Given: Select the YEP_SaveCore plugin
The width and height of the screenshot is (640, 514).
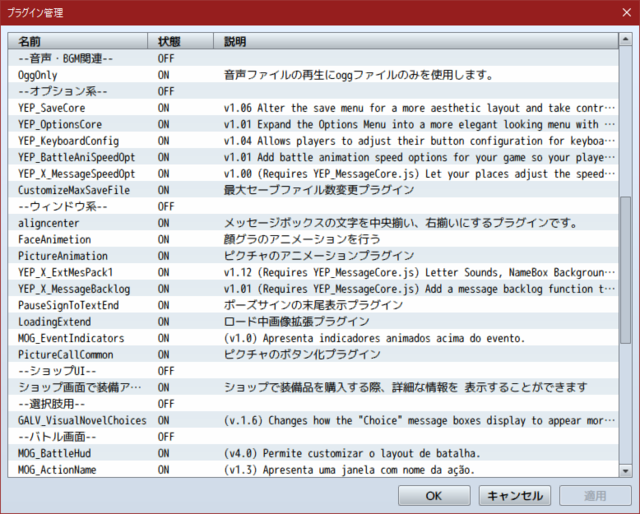Looking at the screenshot, I should click(x=313, y=108).
